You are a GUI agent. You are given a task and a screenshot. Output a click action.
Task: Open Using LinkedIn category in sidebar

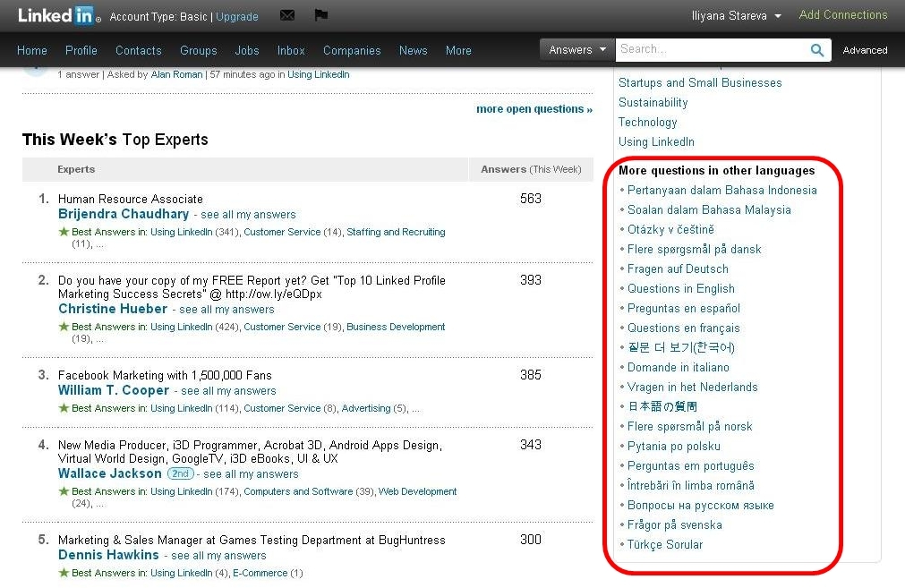(656, 142)
